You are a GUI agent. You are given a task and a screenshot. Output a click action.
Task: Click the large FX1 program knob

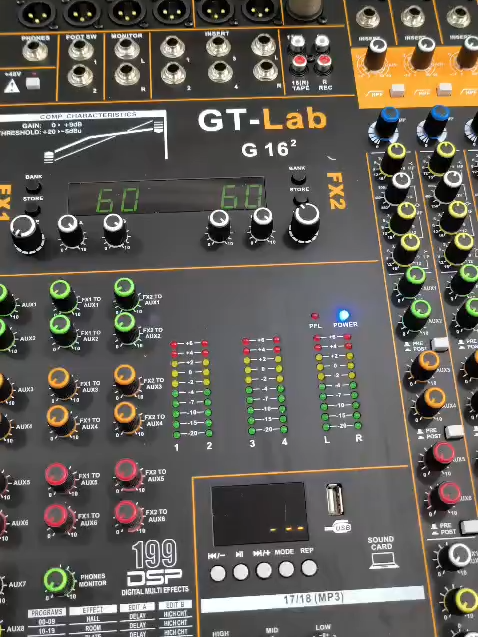(25, 232)
